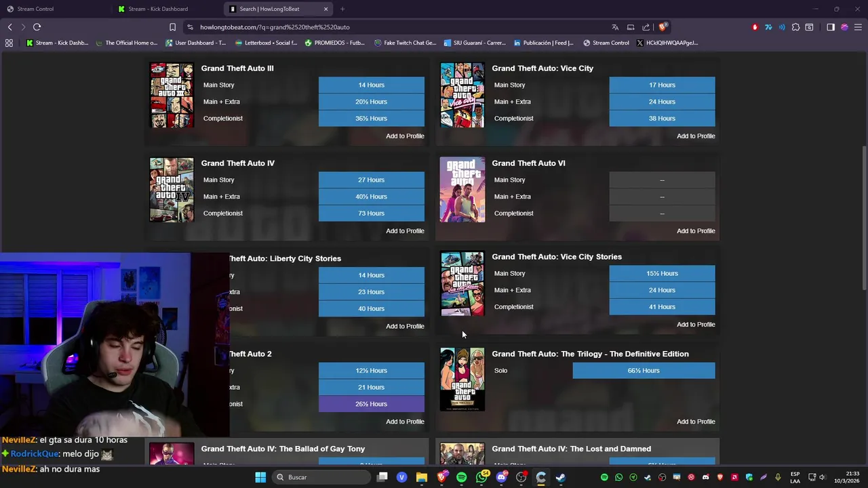The width and height of the screenshot is (868, 488).
Task: Open Discord from the taskbar
Action: pyautogui.click(x=502, y=477)
